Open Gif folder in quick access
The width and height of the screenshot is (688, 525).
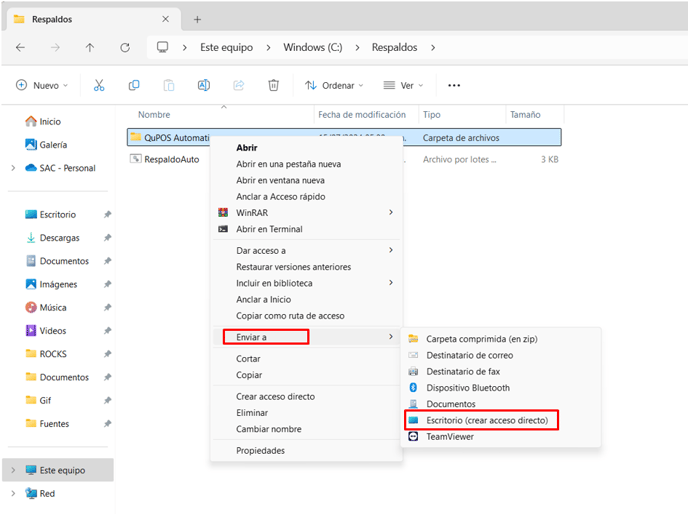38,400
